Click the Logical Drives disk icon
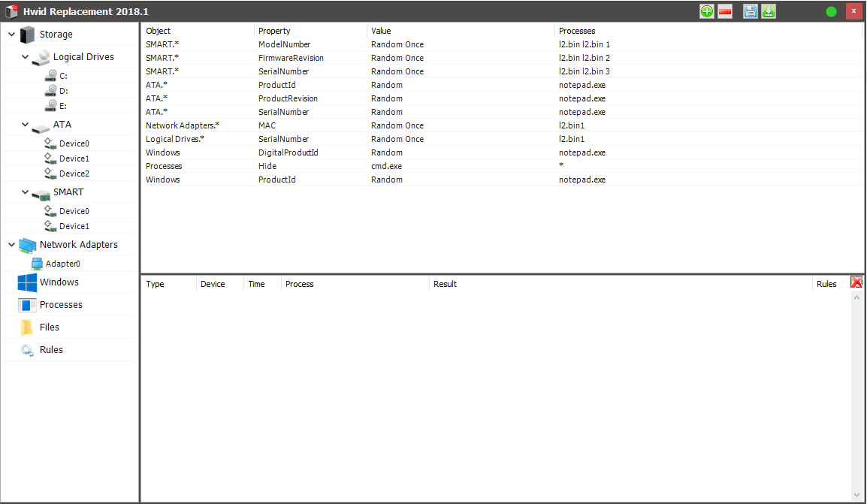This screenshot has height=504, width=867. 41,58
